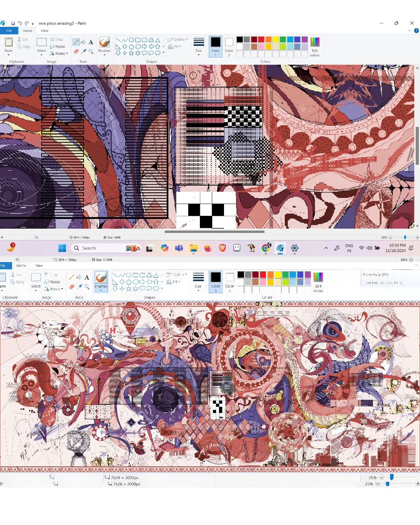
Task: Choose the Eraser tool in the upper Paint window
Action: pos(76,51)
